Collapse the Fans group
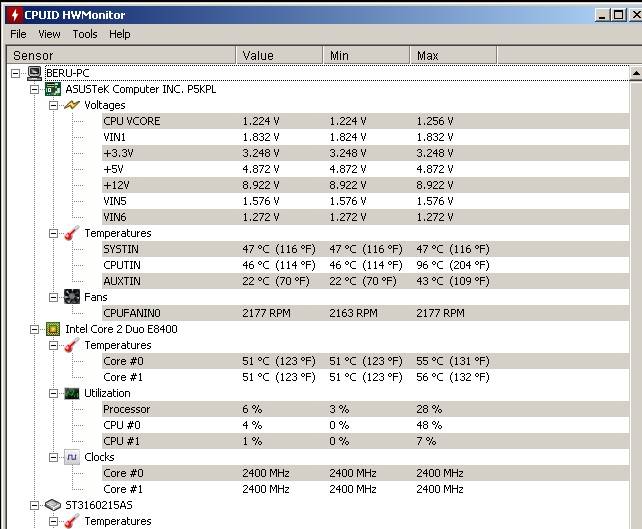 (53, 297)
